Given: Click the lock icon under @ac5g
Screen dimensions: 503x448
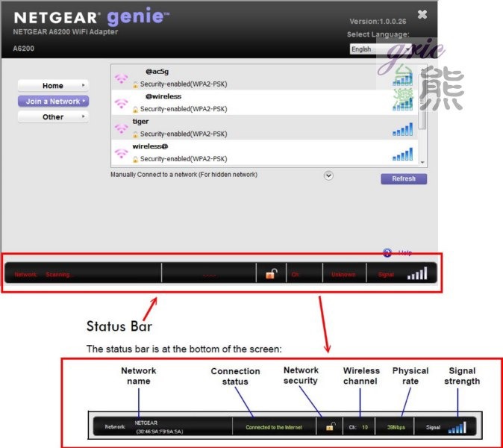Looking at the screenshot, I should [135, 84].
